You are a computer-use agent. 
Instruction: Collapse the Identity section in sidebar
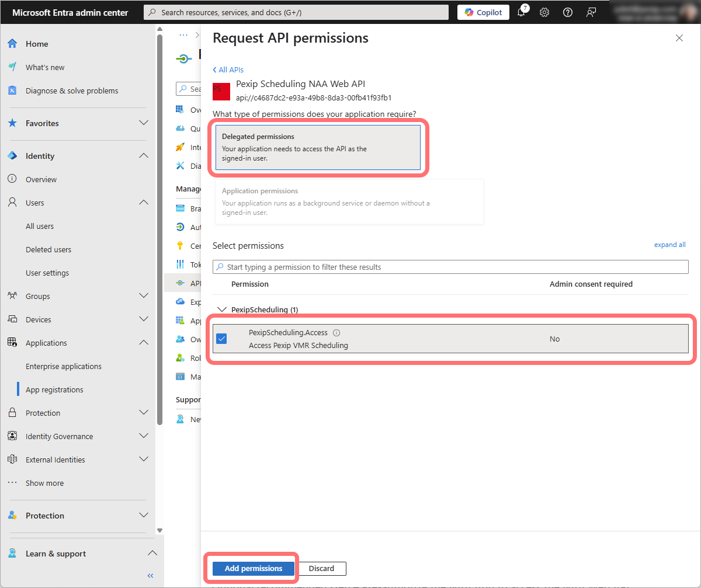(x=143, y=156)
